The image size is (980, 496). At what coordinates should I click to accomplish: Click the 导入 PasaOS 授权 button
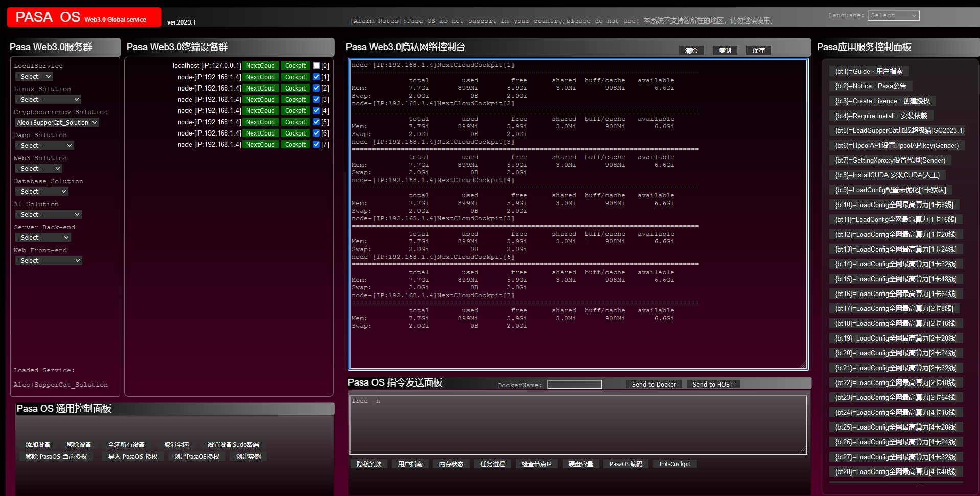pos(133,456)
